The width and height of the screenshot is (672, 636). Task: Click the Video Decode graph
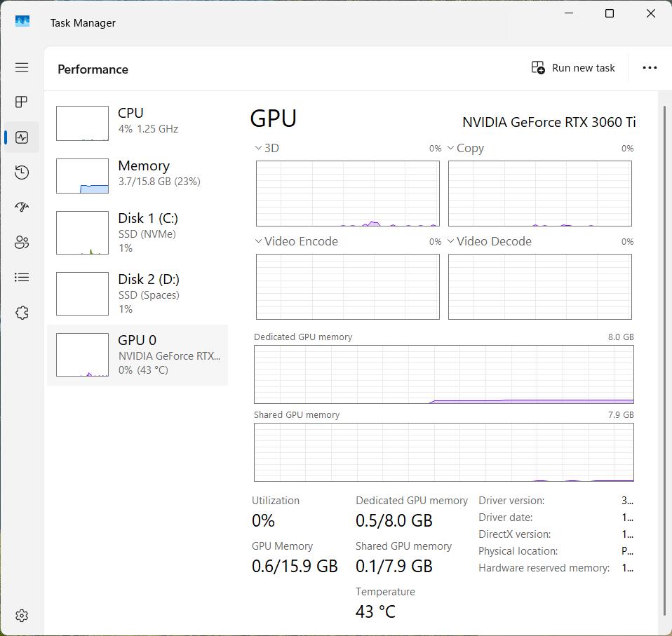pos(540,287)
